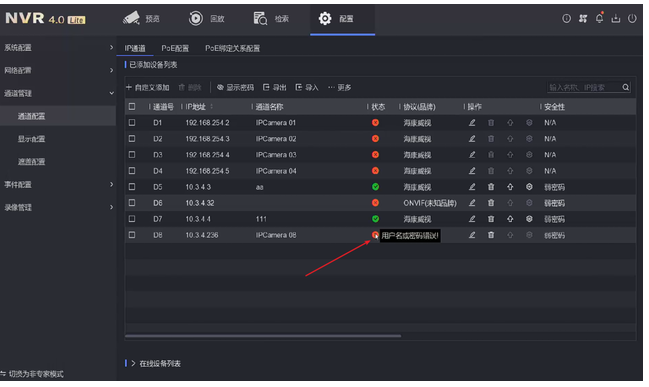The height and width of the screenshot is (387, 649).
Task: Check the D5 row checkbox
Action: point(132,187)
